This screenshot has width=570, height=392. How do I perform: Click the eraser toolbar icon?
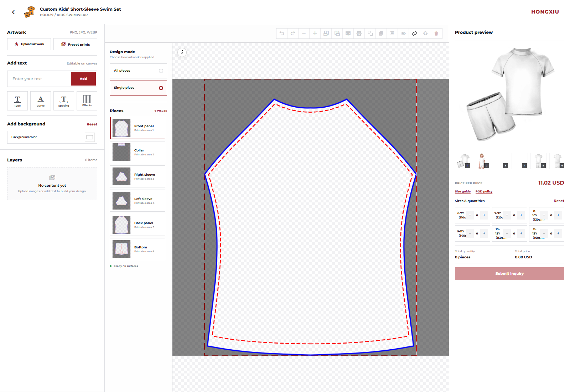tap(414, 33)
